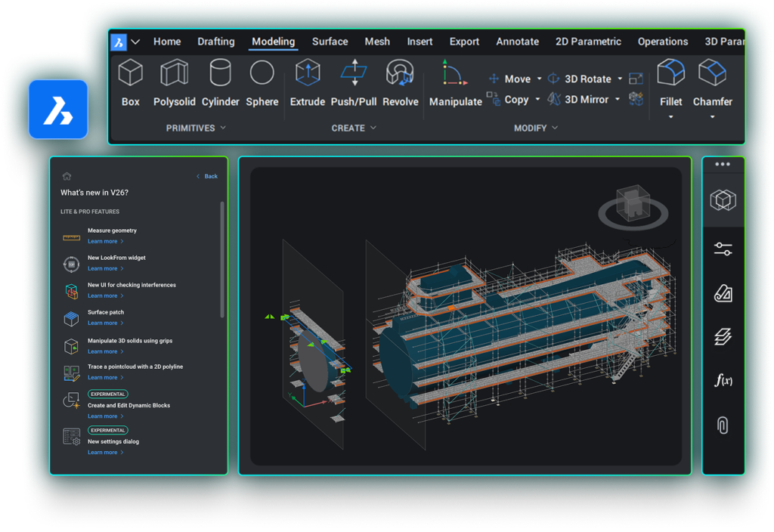
Task: Switch to the Surface ribbon tab
Action: 330,42
